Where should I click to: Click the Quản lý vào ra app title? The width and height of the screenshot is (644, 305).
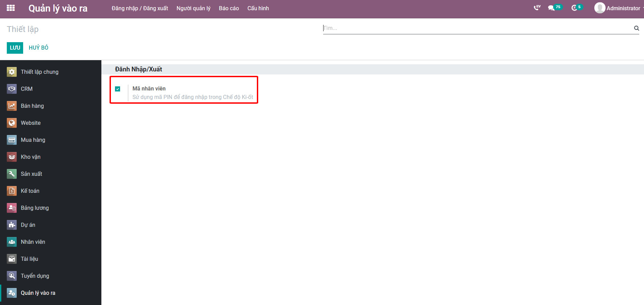[x=58, y=8]
